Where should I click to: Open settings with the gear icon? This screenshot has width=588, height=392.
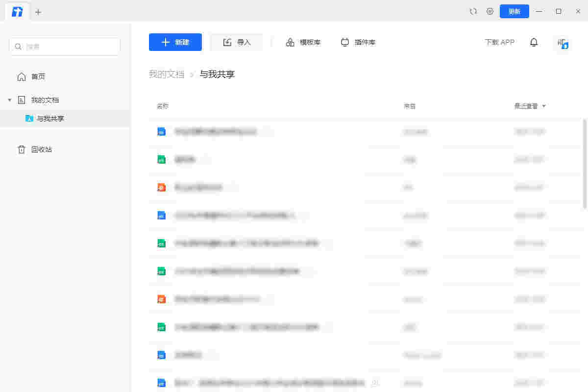(x=490, y=11)
